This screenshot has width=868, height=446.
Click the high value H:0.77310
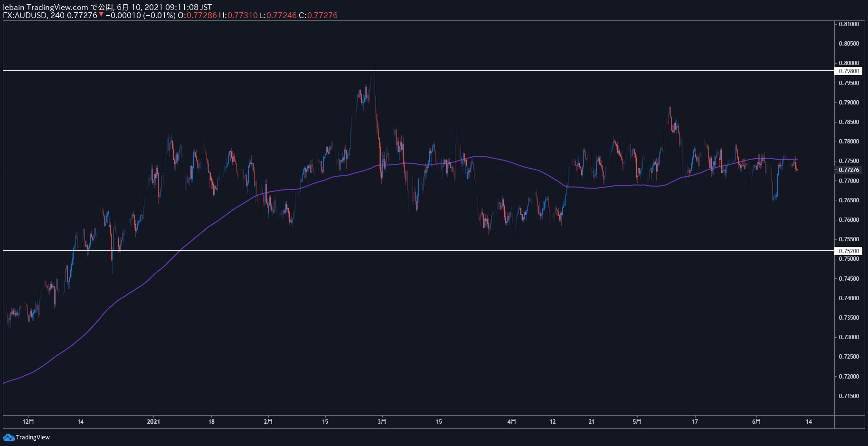tap(238, 15)
